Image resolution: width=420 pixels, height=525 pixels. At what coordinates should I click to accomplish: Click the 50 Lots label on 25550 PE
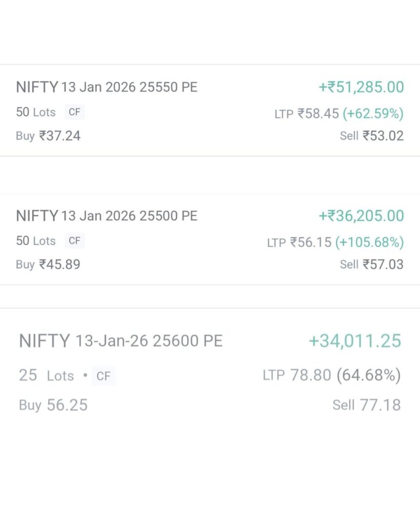tap(35, 112)
